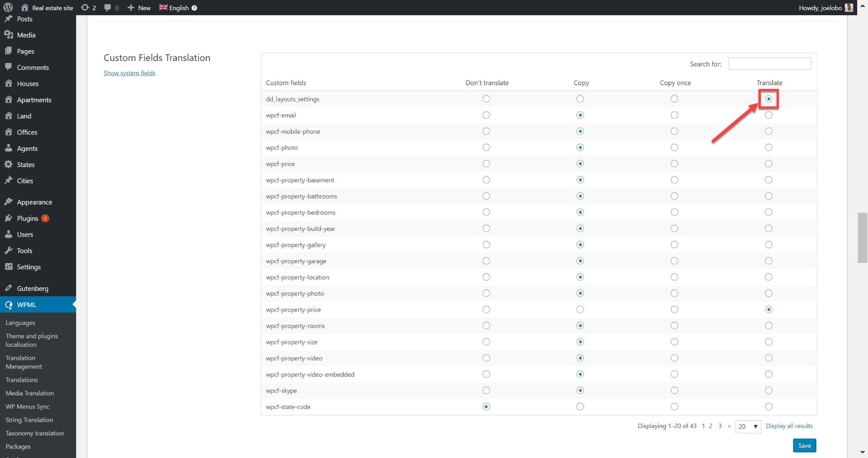Click the Save button
This screenshot has width=868, height=458.
click(804, 445)
